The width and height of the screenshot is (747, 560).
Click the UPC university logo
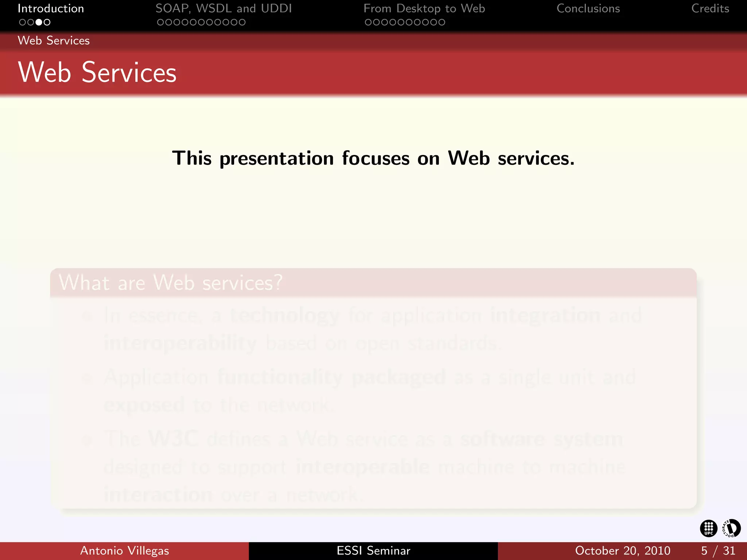pyautogui.click(x=708, y=528)
